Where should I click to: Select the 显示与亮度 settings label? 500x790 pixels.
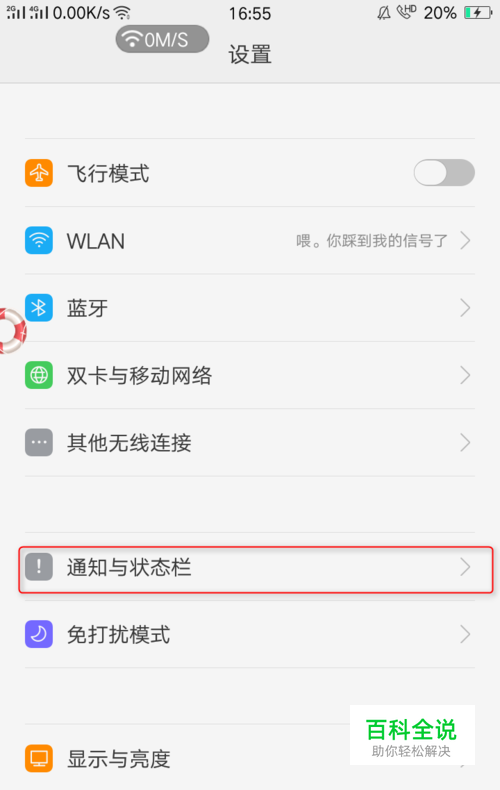click(x=119, y=759)
